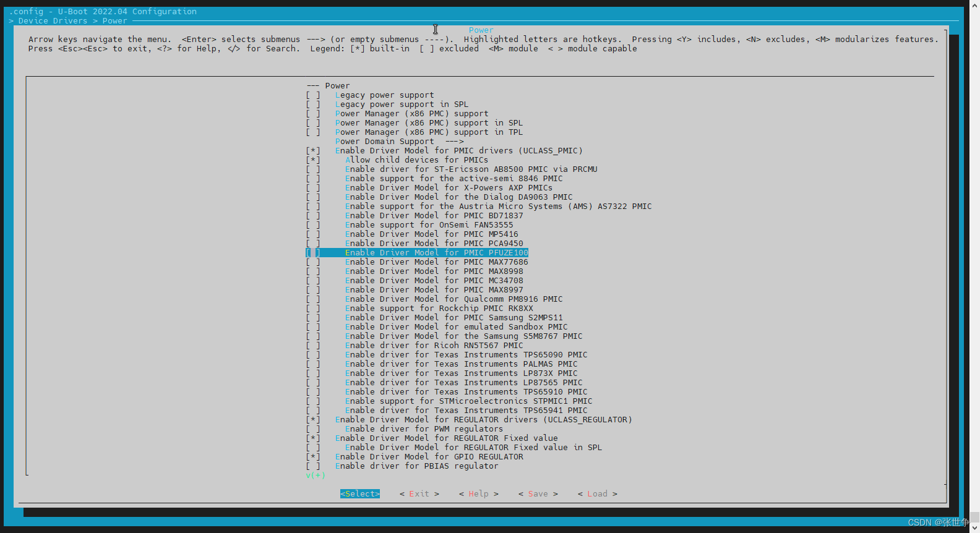The height and width of the screenshot is (533, 980).
Task: Toggle checkbox for Rockchip PMIC RK8XX support
Action: tap(313, 309)
